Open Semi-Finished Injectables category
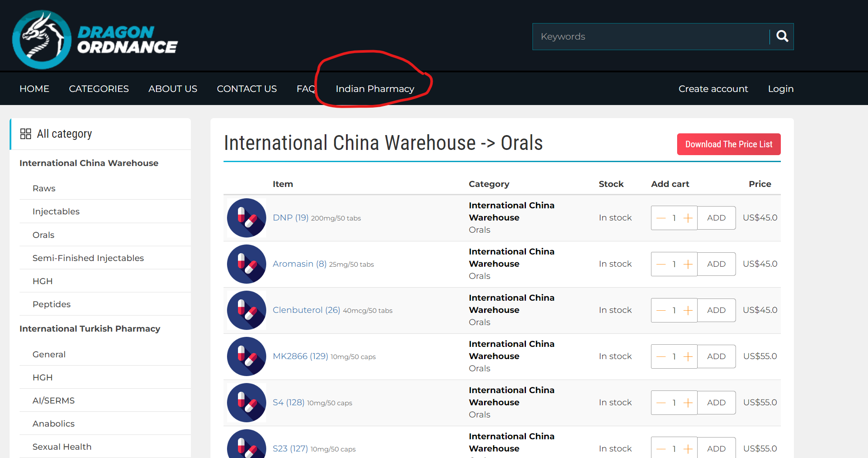 88,258
